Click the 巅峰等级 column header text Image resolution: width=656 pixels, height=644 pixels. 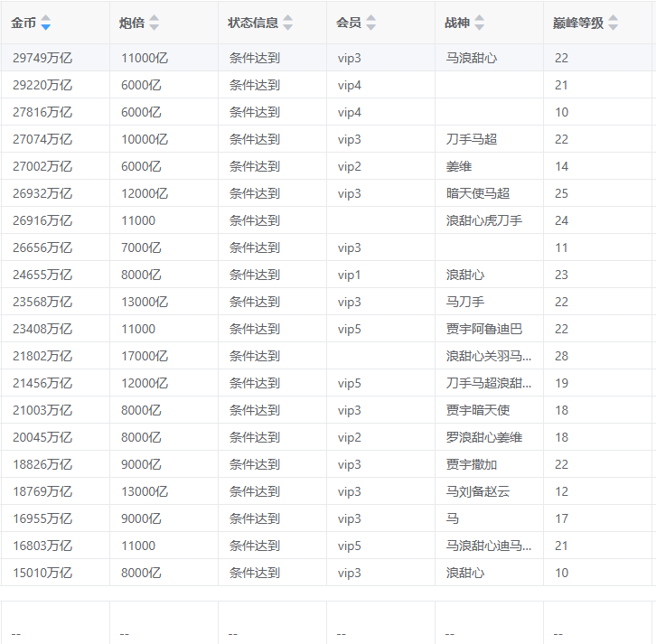(578, 23)
